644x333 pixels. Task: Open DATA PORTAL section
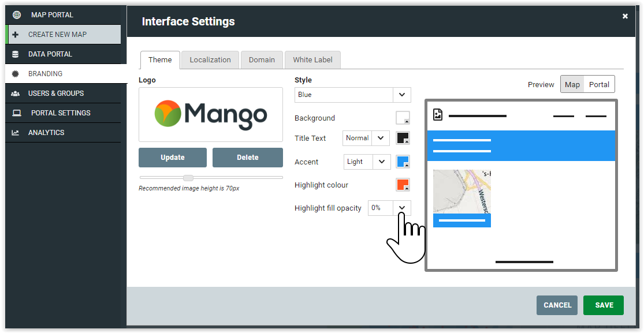tap(63, 54)
